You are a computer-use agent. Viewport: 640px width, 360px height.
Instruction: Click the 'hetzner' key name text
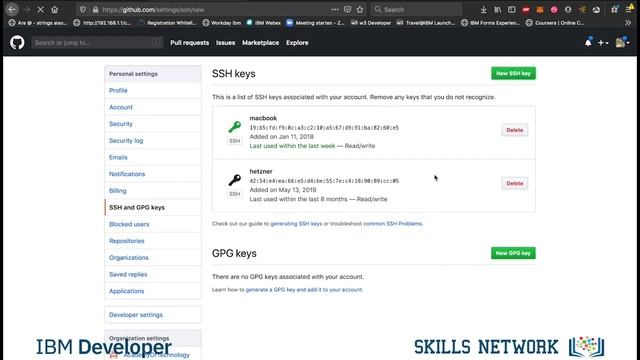261,171
